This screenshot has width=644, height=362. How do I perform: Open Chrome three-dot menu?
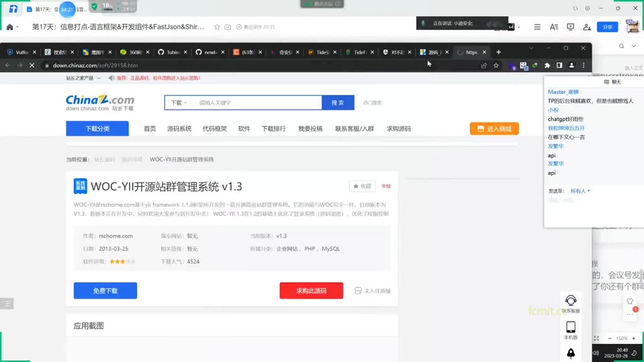tap(584, 65)
